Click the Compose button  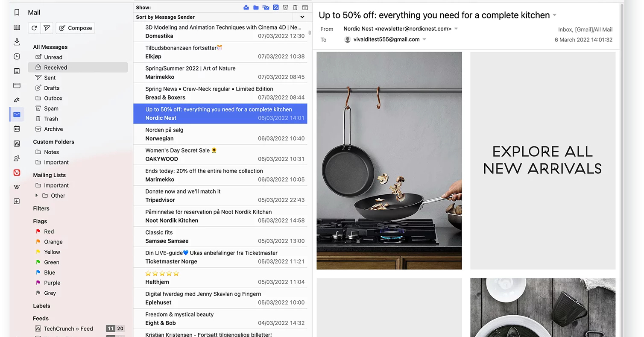pyautogui.click(x=76, y=28)
